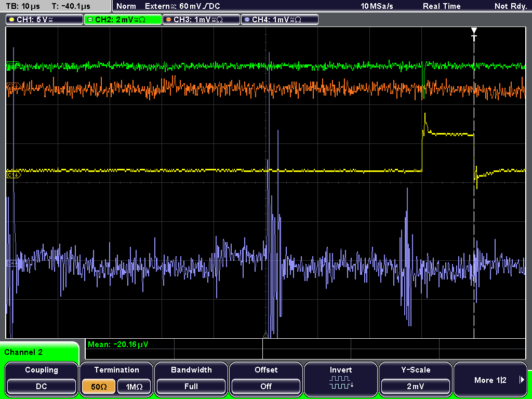This screenshot has width=532, height=399.
Task: Click the Extern 60 mV trigger source readout
Action: [182, 6]
